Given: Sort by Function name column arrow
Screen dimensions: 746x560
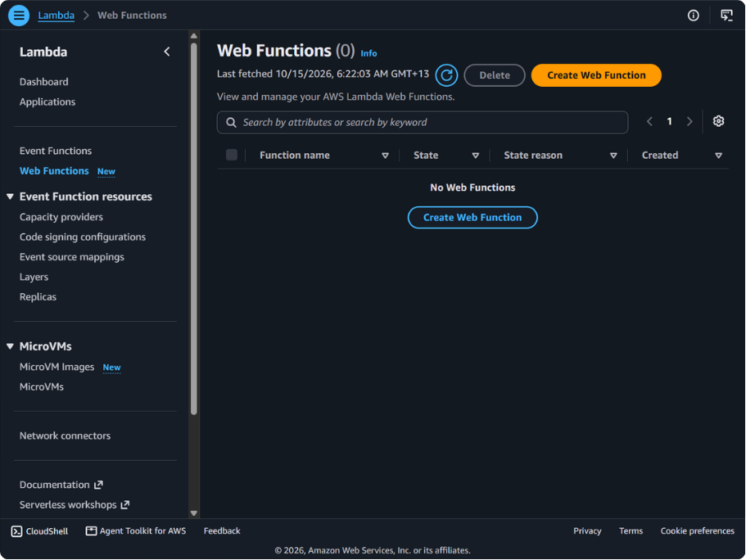Looking at the screenshot, I should tap(386, 156).
